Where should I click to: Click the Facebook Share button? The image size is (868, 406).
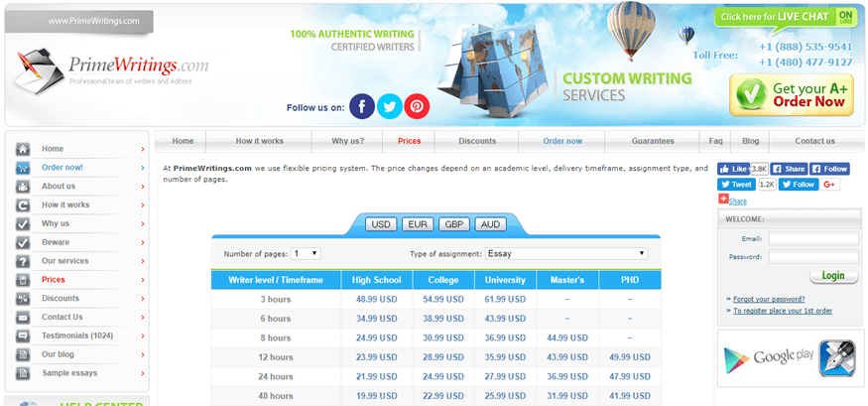coord(789,169)
